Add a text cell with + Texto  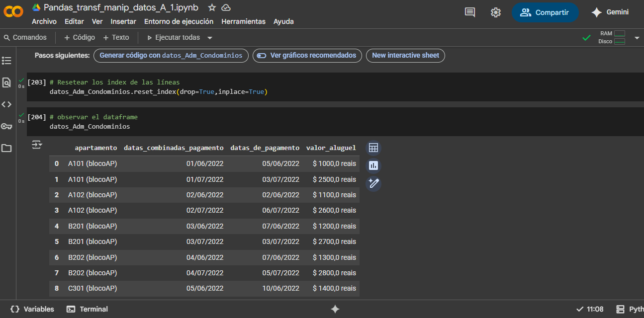coord(116,37)
